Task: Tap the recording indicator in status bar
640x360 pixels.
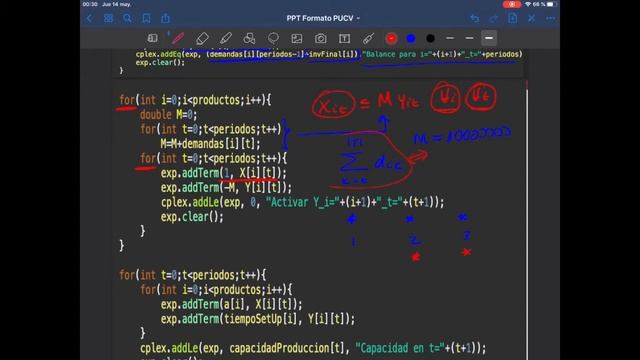Action: [512, 4]
